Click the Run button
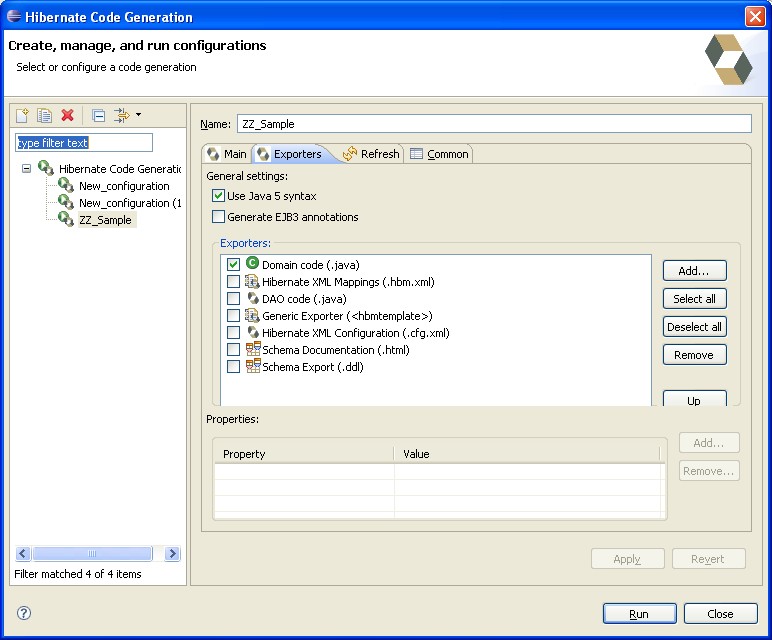The width and height of the screenshot is (772, 640). click(640, 614)
